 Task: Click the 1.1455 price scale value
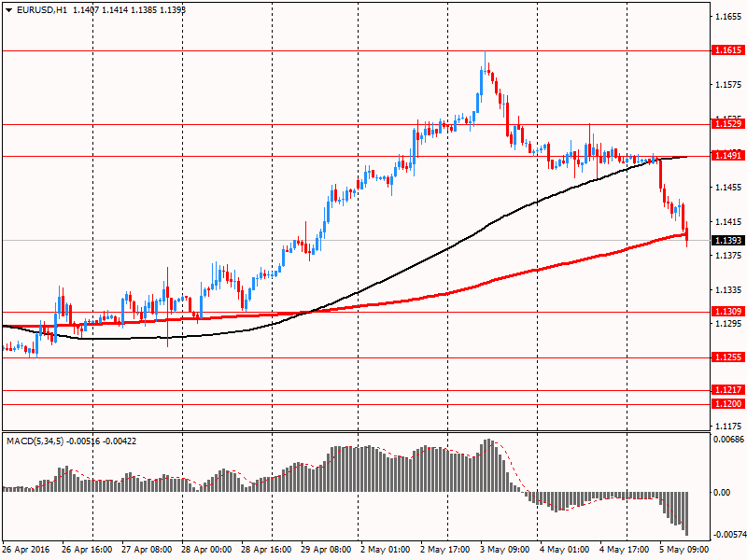(728, 188)
